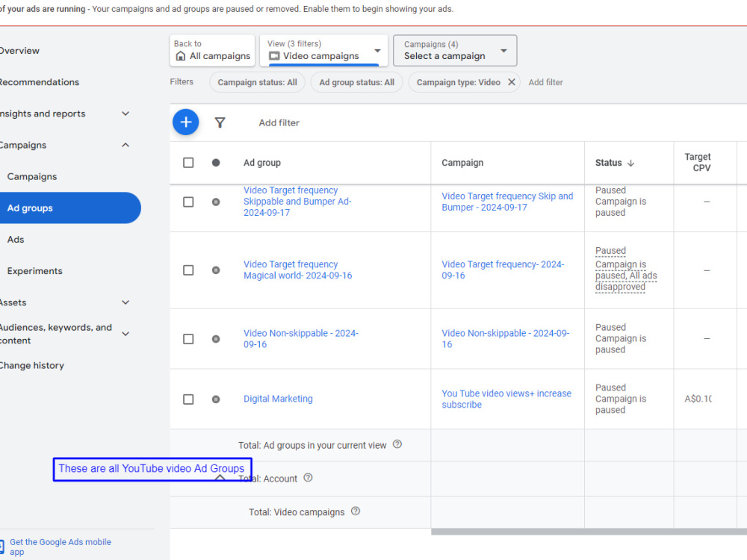Click the Target CPV column header
This screenshot has width=747, height=560.
coord(698,162)
